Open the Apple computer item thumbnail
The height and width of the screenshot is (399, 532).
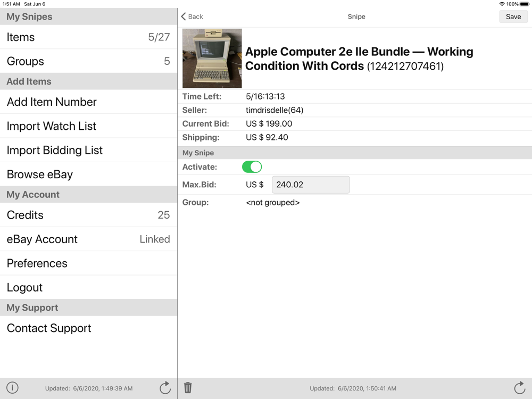coord(212,59)
